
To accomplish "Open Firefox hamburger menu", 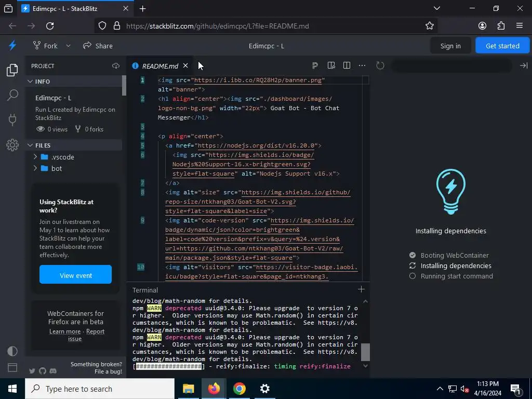I will tap(520, 26).
